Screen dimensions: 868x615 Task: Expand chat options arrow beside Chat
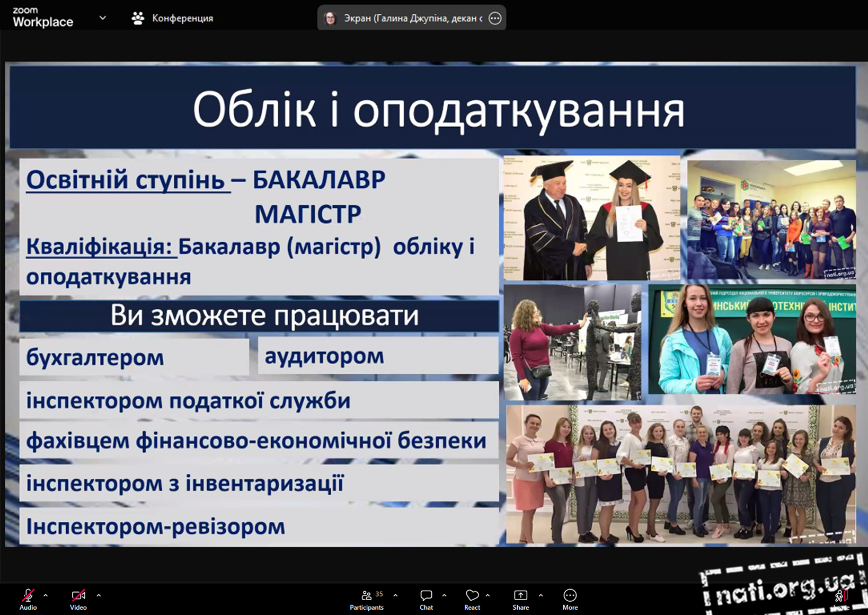coord(444,595)
